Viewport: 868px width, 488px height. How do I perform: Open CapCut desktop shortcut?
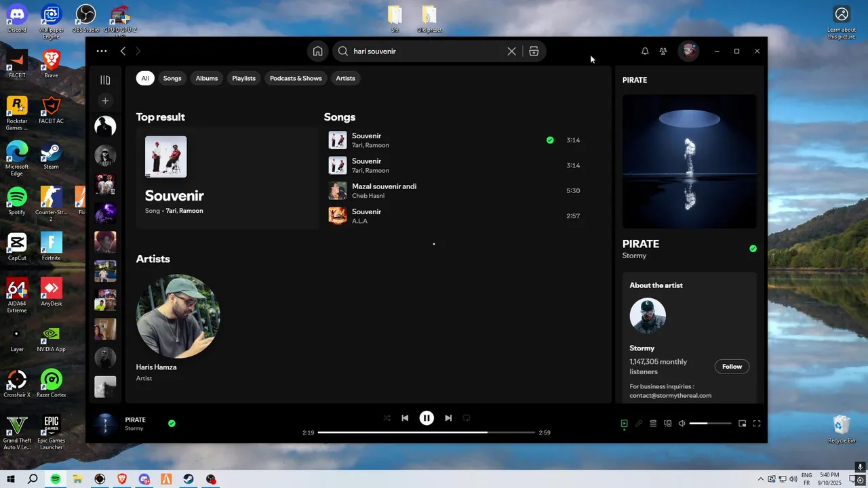(x=17, y=247)
